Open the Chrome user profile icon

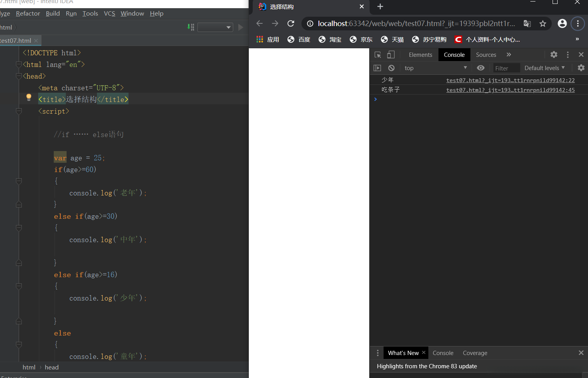tap(562, 24)
